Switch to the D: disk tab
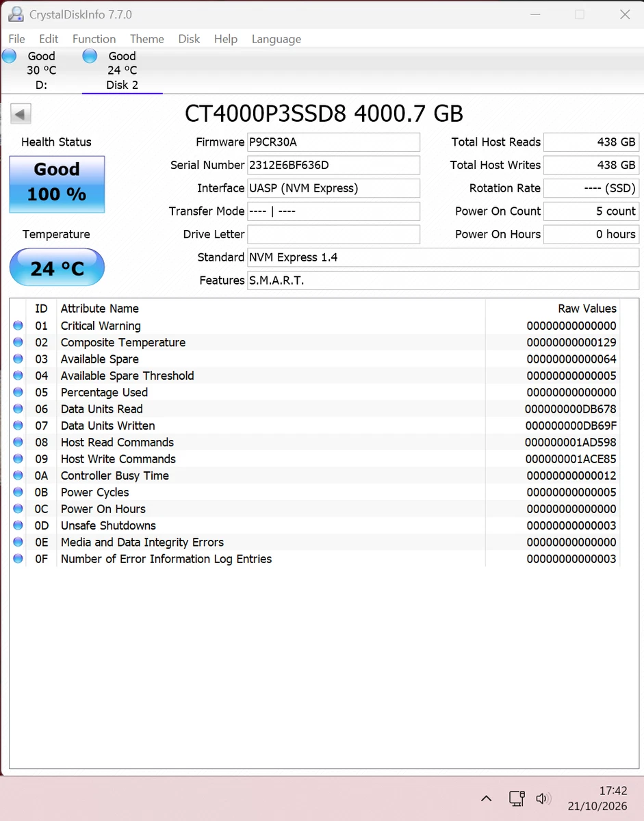644x821 pixels. click(x=40, y=70)
